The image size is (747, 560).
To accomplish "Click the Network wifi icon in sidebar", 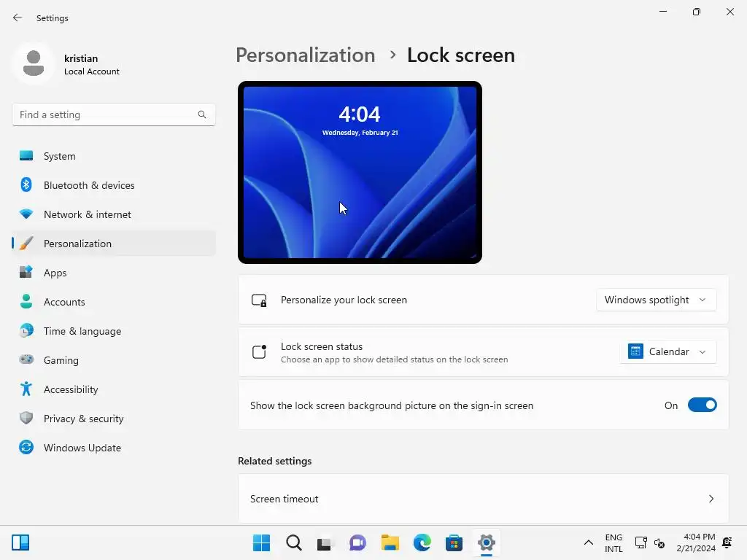I will click(26, 214).
